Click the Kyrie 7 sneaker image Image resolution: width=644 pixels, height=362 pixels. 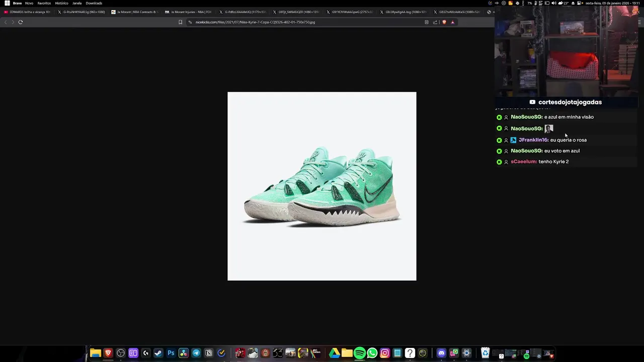coord(322,186)
